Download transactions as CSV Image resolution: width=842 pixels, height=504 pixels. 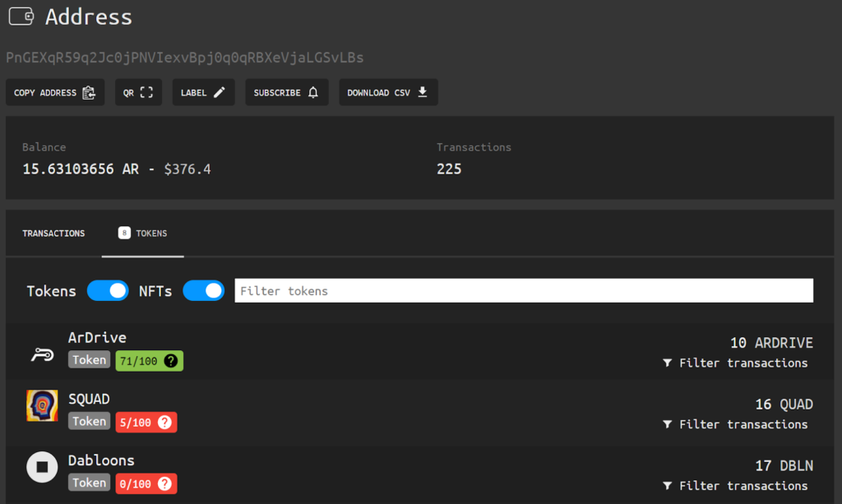click(388, 93)
